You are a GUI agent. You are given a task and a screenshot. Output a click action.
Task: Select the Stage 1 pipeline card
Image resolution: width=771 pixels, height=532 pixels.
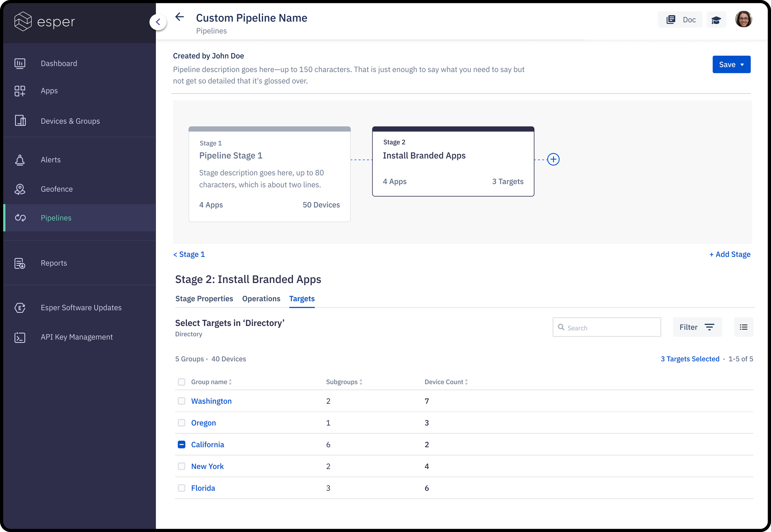[269, 174]
